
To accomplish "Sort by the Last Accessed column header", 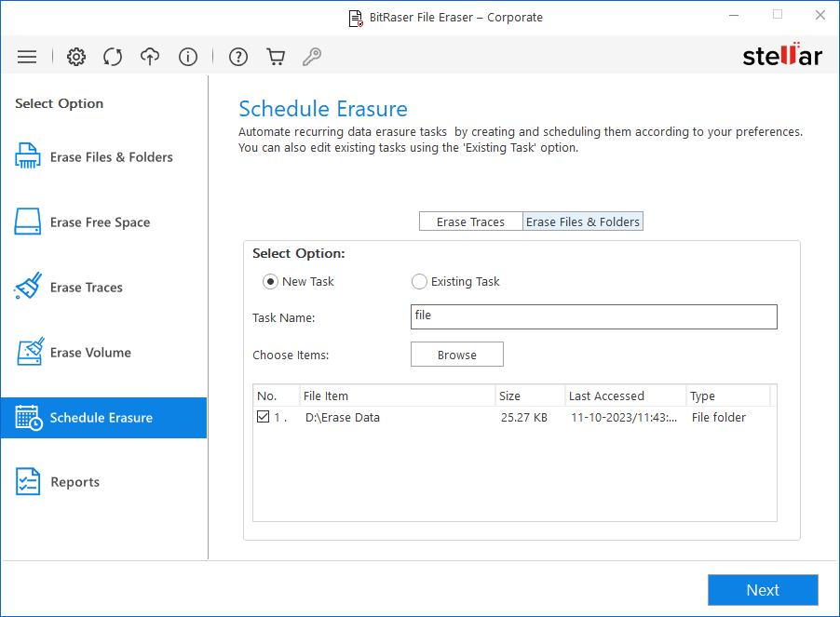I will [626, 396].
